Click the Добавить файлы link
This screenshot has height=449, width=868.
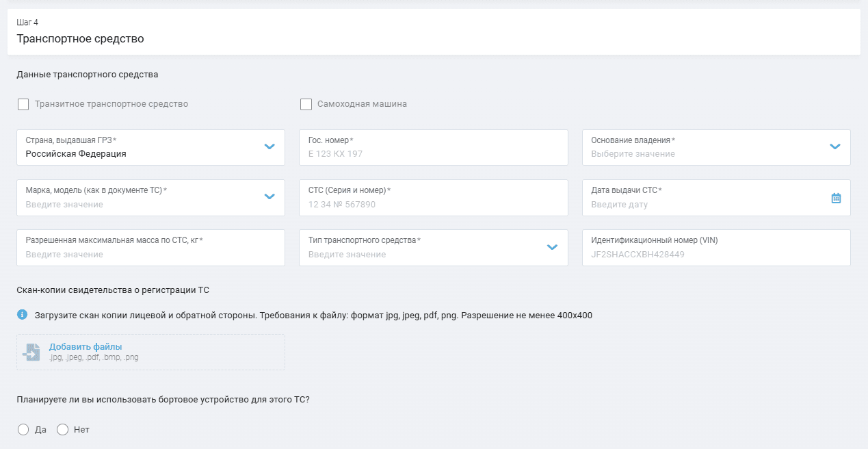click(x=86, y=347)
